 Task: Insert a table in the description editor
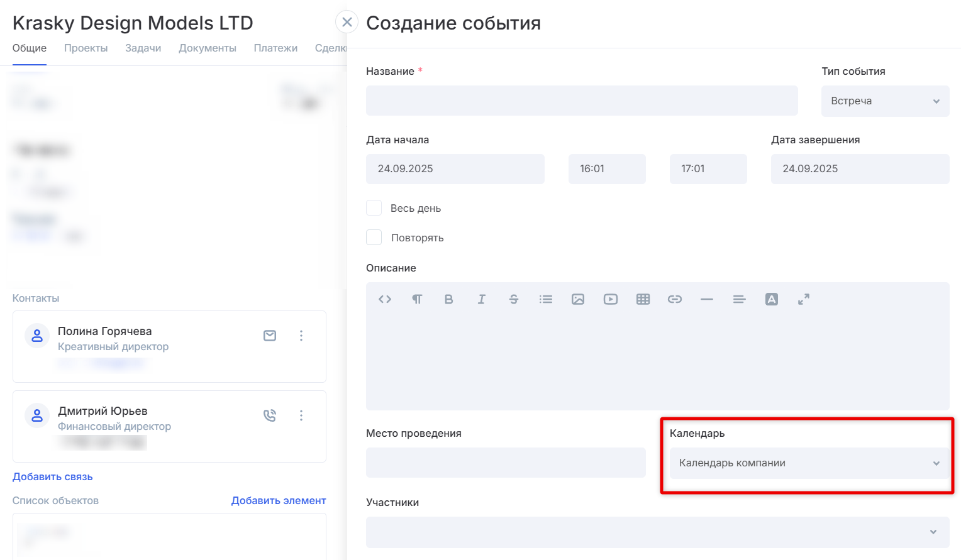pos(643,299)
